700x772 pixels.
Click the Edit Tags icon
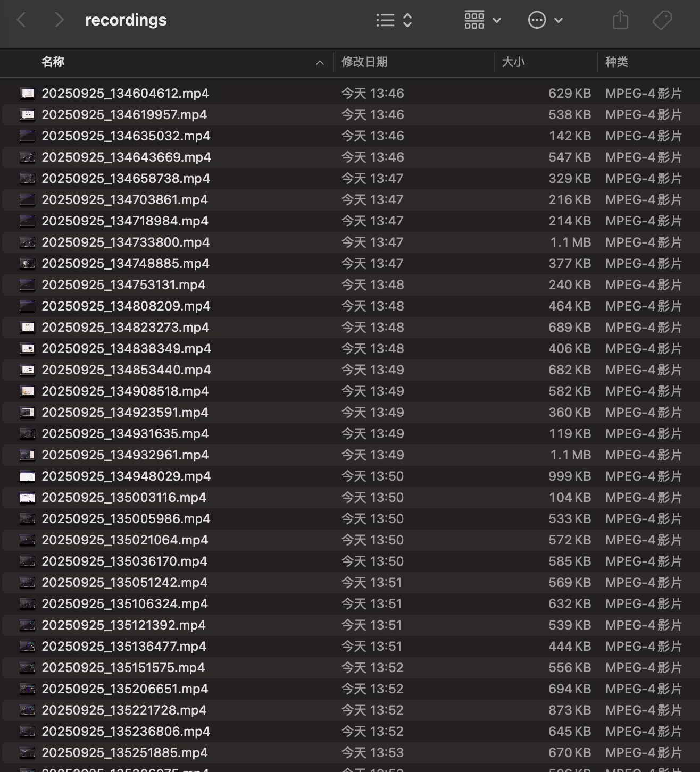pyautogui.click(x=662, y=20)
